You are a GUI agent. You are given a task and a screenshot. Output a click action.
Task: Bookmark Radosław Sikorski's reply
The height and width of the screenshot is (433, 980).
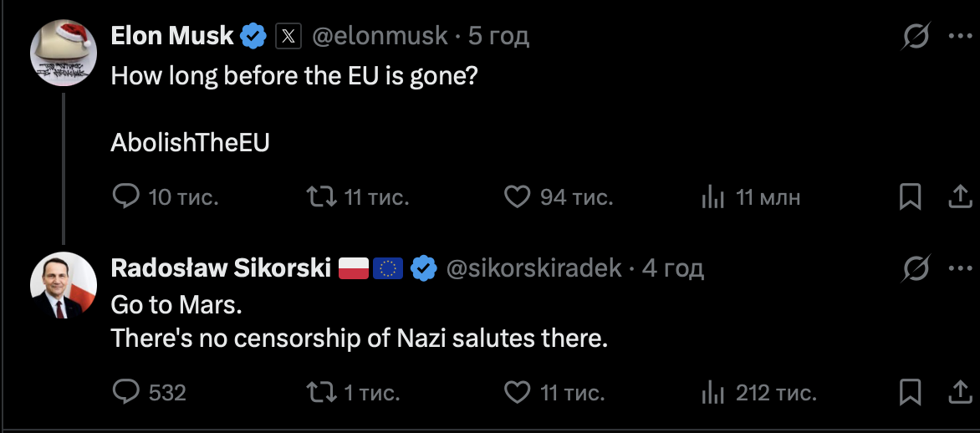point(910,391)
